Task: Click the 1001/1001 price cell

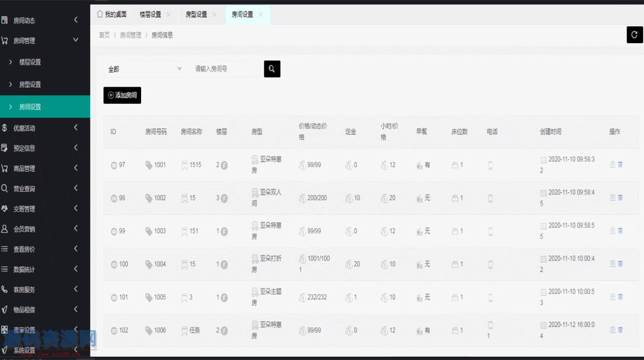Action: 314,264
